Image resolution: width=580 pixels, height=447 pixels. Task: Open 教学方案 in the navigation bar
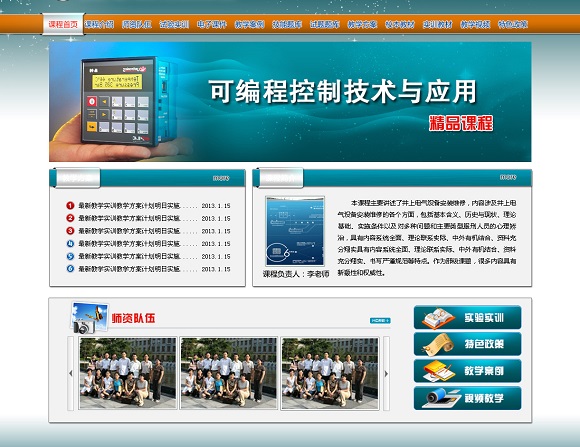(362, 24)
